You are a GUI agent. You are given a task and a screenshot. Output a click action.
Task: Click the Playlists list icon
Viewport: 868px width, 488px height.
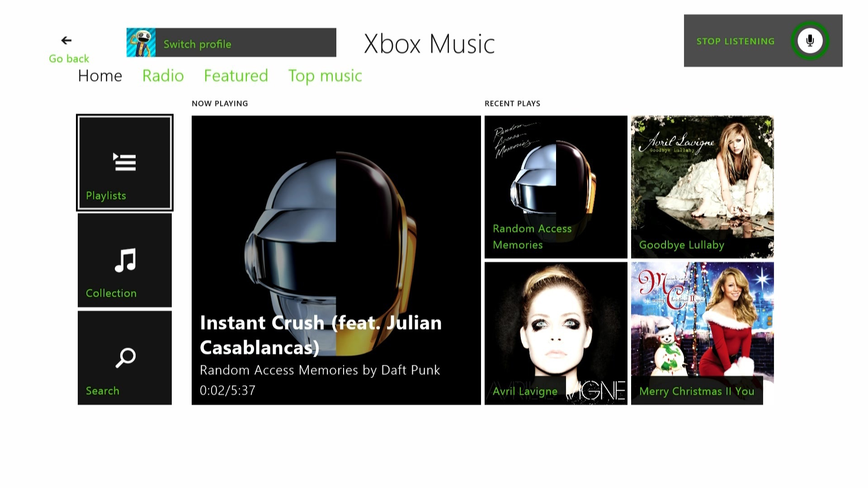(x=124, y=162)
